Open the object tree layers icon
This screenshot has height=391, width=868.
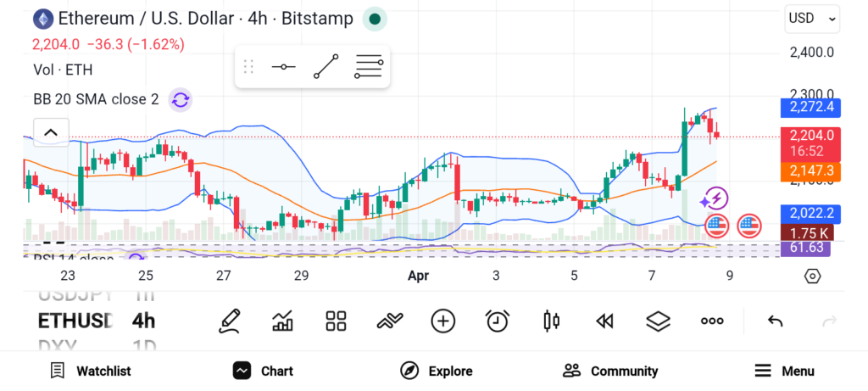click(658, 321)
